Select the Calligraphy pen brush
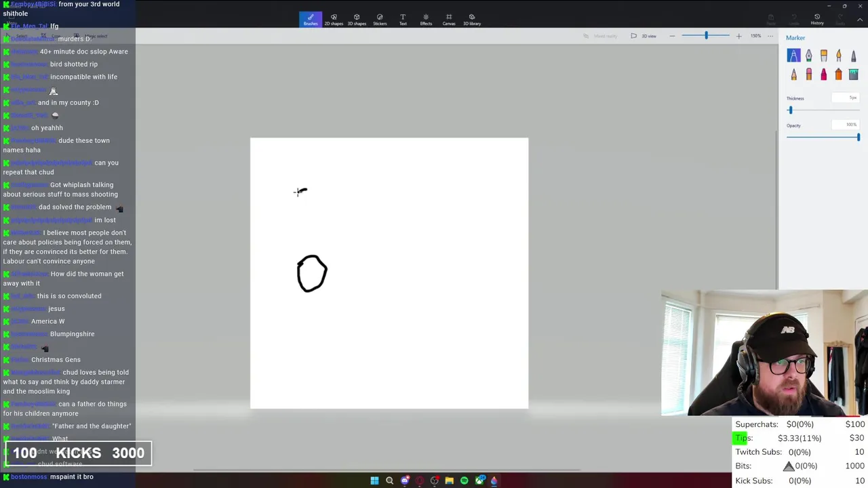868x488 pixels. (808, 56)
